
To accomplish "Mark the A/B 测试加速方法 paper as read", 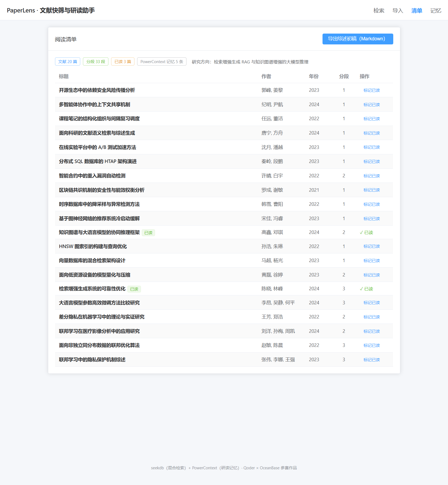I will (x=371, y=147).
